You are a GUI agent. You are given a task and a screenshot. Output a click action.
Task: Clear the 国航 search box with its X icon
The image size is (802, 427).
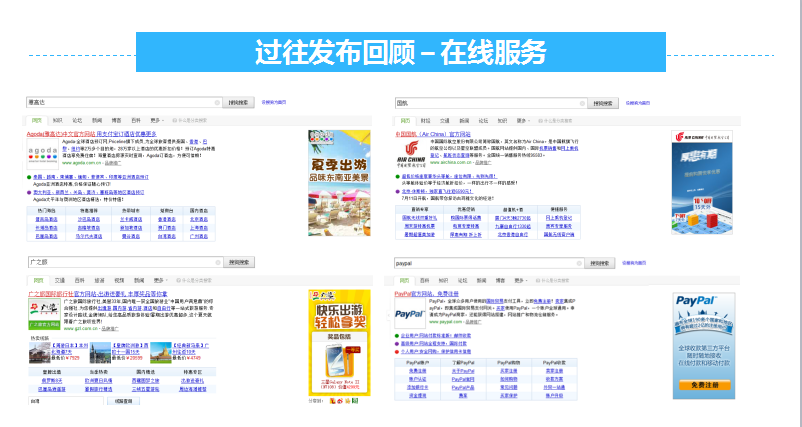[x=582, y=103]
